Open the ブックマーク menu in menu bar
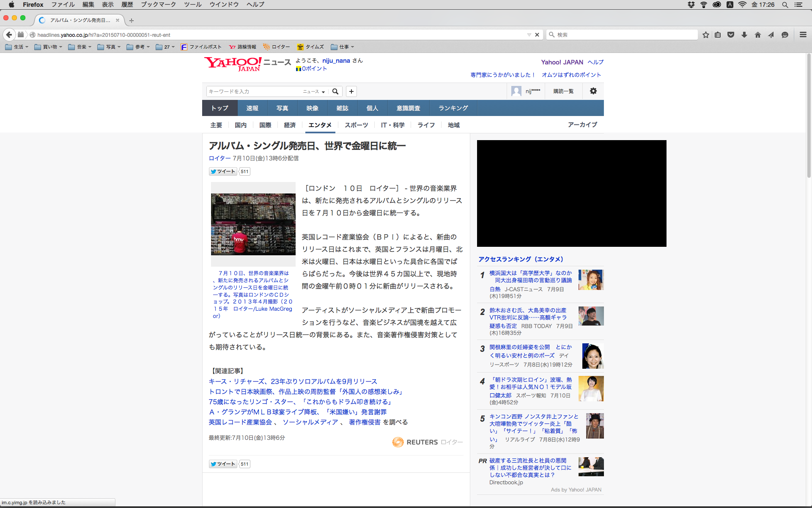The width and height of the screenshot is (812, 508). tap(158, 4)
